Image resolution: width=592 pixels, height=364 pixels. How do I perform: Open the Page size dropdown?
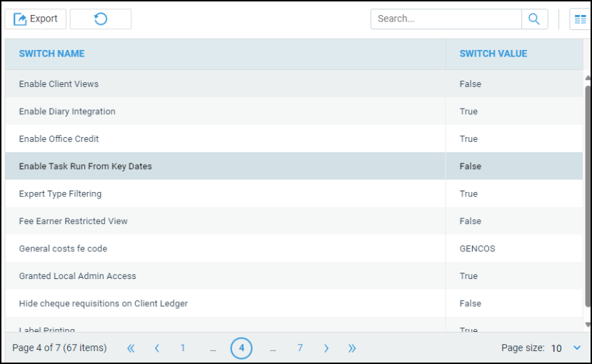coord(566,348)
